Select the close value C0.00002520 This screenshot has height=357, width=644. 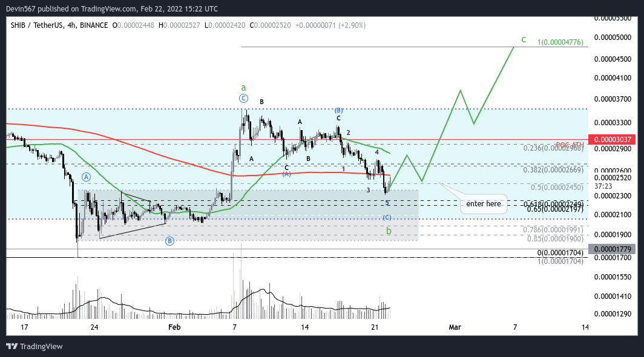(x=270, y=25)
